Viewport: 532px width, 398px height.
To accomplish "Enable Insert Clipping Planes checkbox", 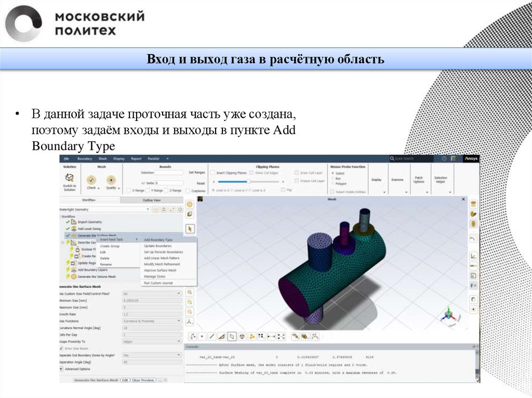I will pyautogui.click(x=213, y=173).
